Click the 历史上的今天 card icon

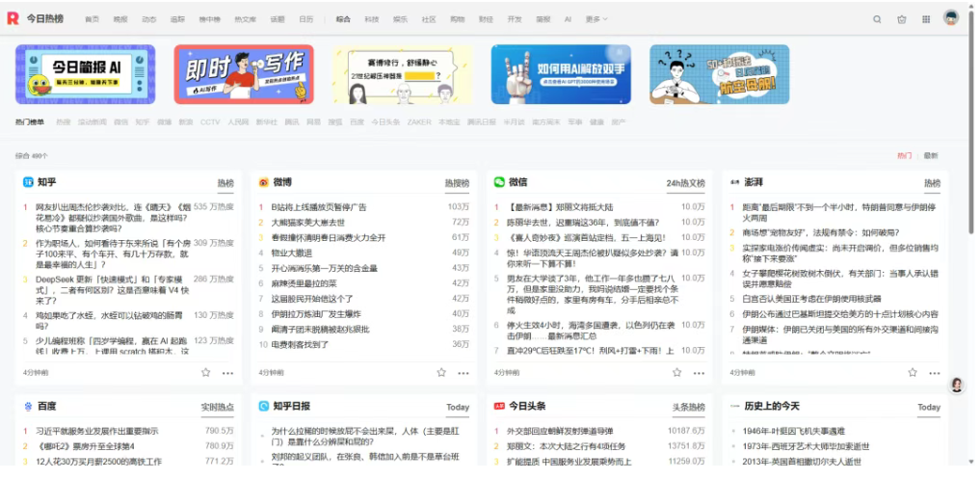734,406
